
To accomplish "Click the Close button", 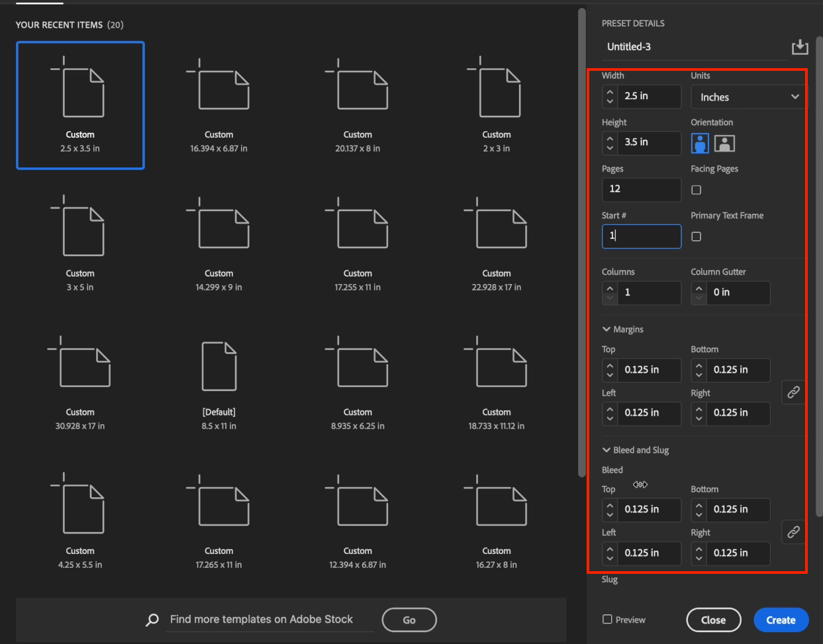I will 714,620.
